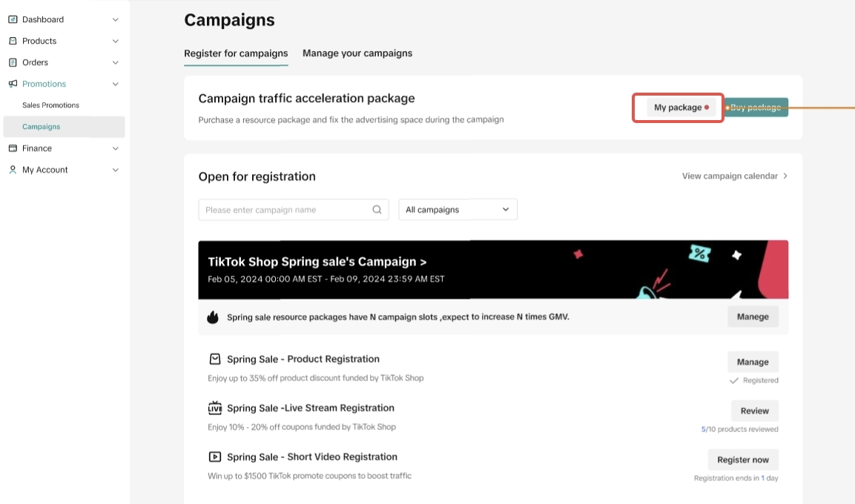Screen dimensions: 855x504
Task: Click the Finance card icon
Action: point(13,148)
